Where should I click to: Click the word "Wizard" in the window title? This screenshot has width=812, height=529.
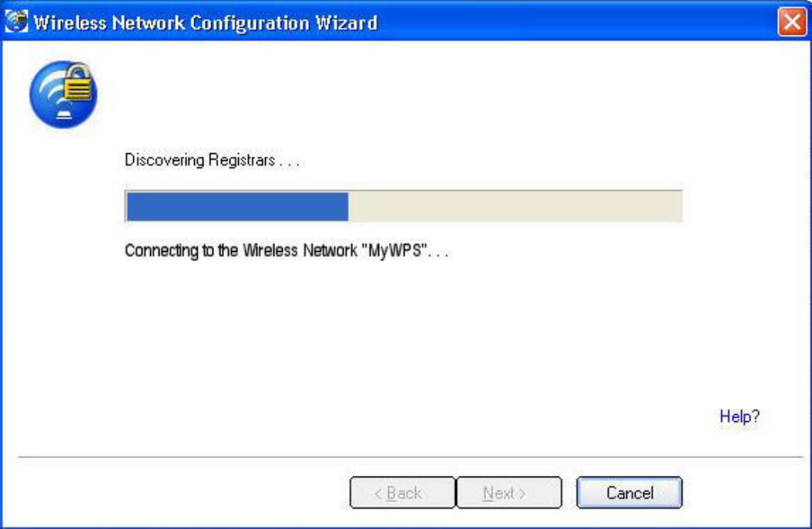point(347,23)
